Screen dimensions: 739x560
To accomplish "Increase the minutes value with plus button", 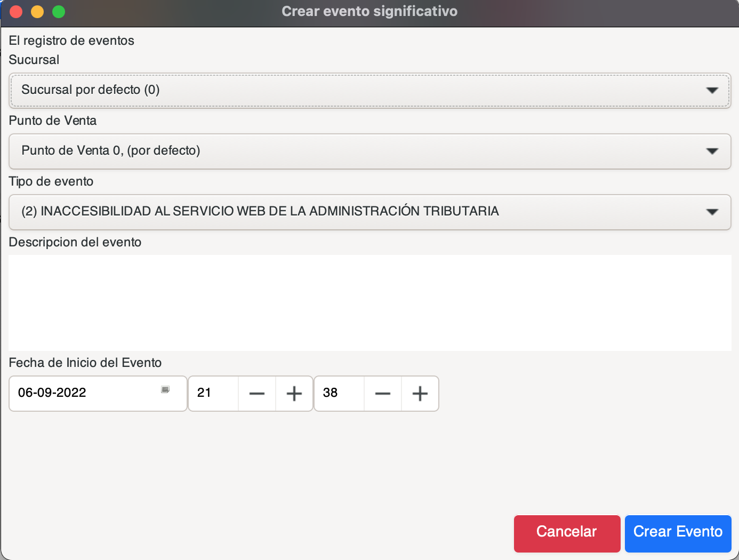I will 420,394.
